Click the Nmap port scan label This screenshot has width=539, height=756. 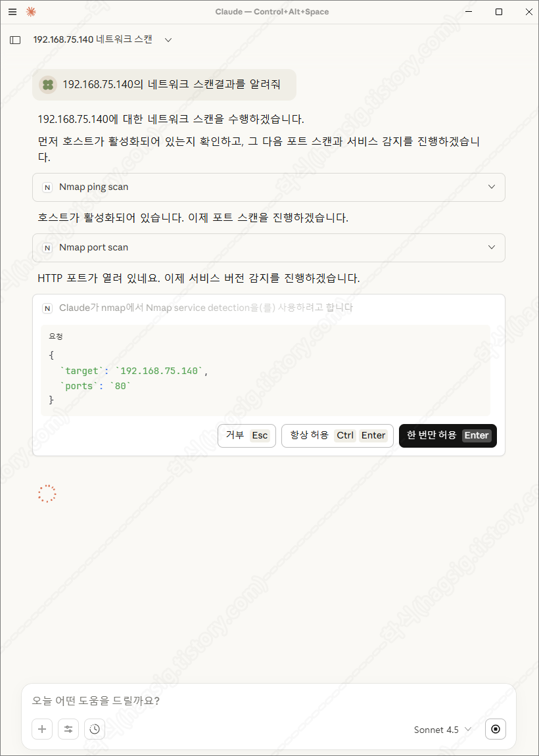[x=93, y=248]
